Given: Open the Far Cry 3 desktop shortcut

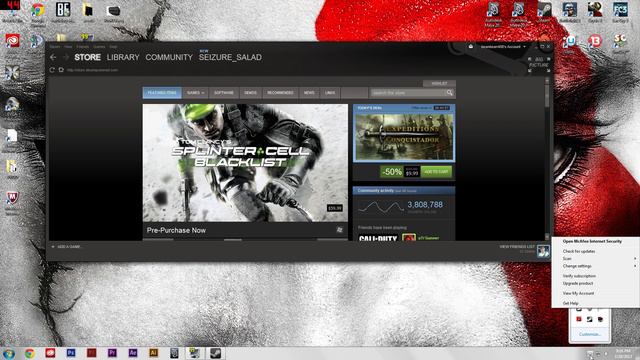Looking at the screenshot, I should 620,10.
